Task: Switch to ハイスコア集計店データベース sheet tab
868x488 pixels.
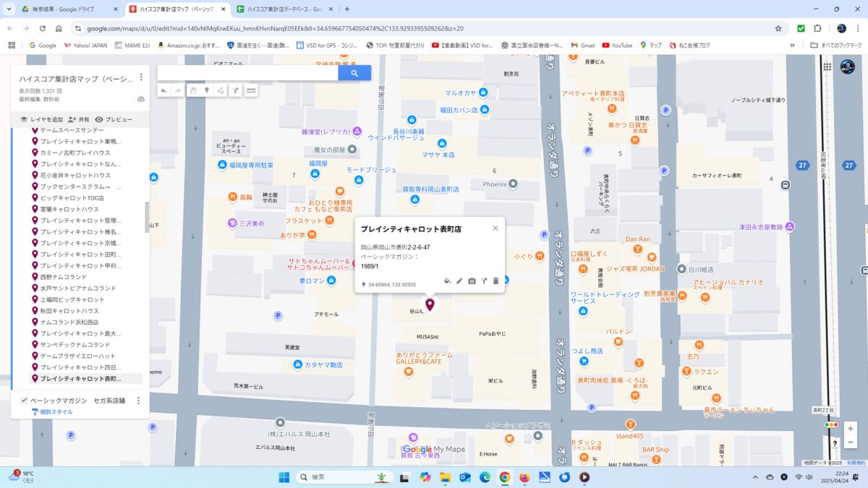Action: click(284, 9)
